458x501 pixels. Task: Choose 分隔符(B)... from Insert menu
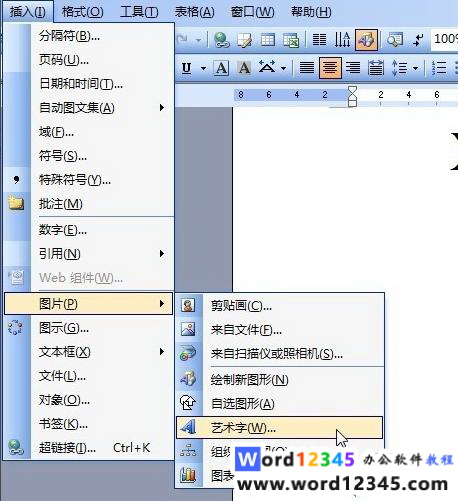point(89,36)
